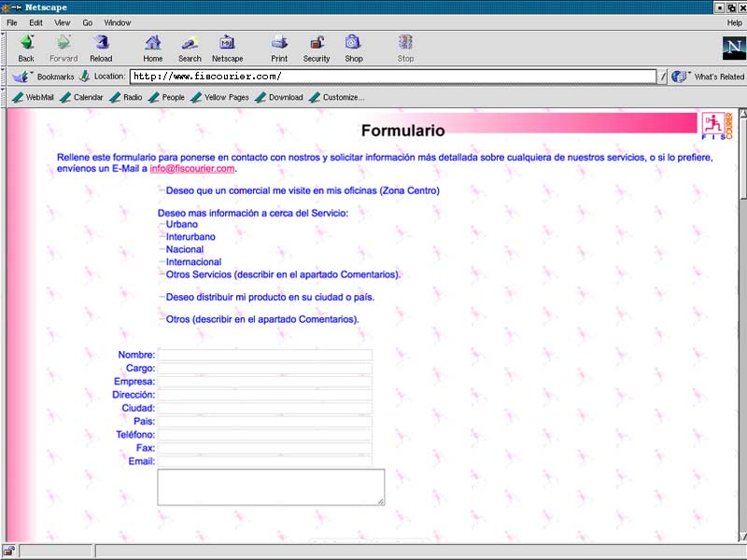
Task: Open the Yellow Pages toolbar shortcut
Action: click(x=219, y=97)
